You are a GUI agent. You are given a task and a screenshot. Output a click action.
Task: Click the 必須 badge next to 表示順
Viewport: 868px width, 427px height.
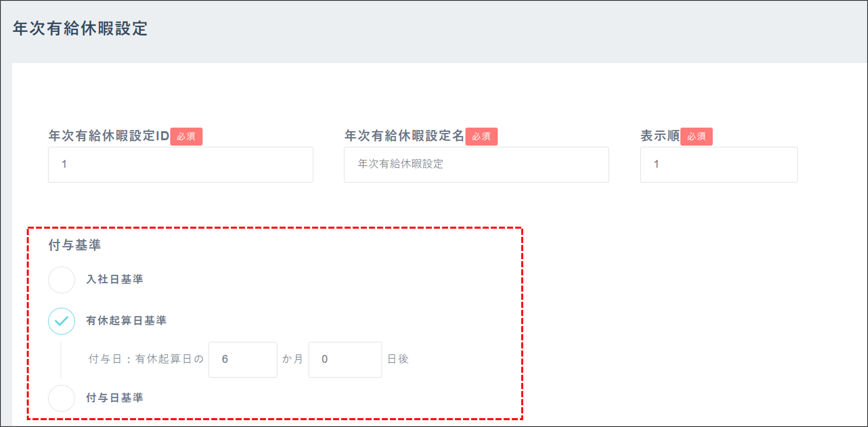click(x=696, y=136)
